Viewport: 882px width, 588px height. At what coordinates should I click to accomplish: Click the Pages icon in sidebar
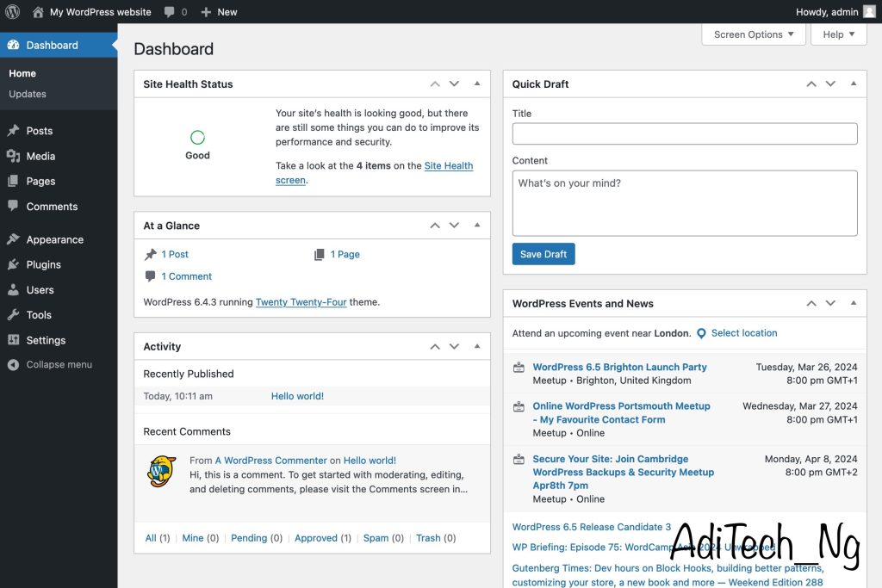click(14, 181)
